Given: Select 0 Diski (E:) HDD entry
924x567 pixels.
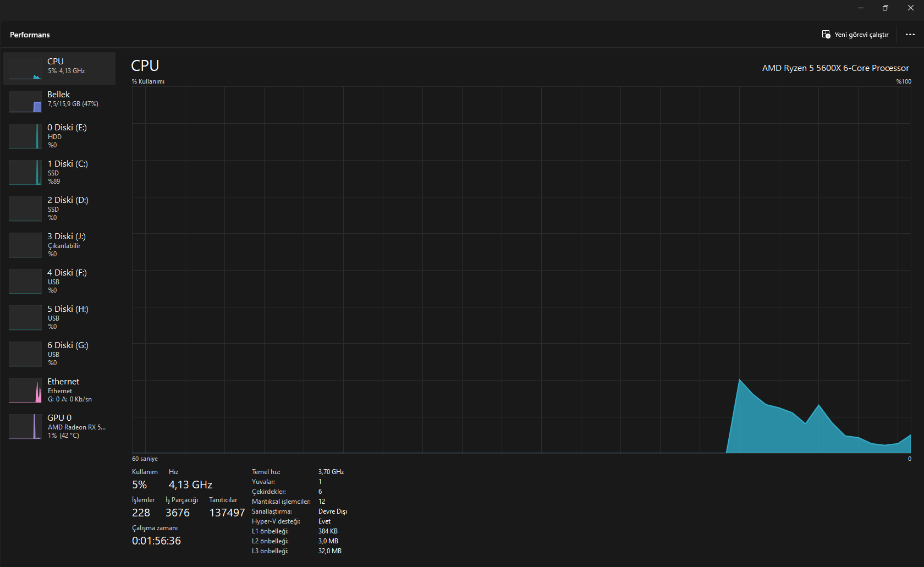Looking at the screenshot, I should pos(59,136).
